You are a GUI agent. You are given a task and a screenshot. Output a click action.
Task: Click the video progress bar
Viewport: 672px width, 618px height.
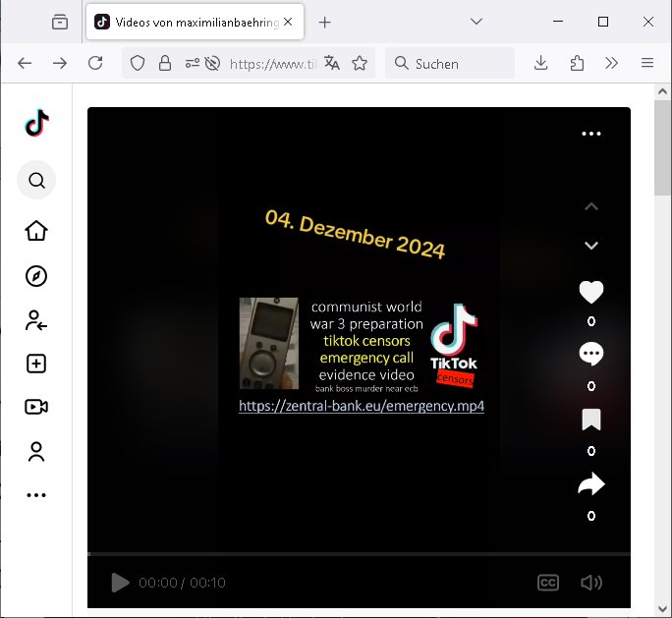click(359, 554)
